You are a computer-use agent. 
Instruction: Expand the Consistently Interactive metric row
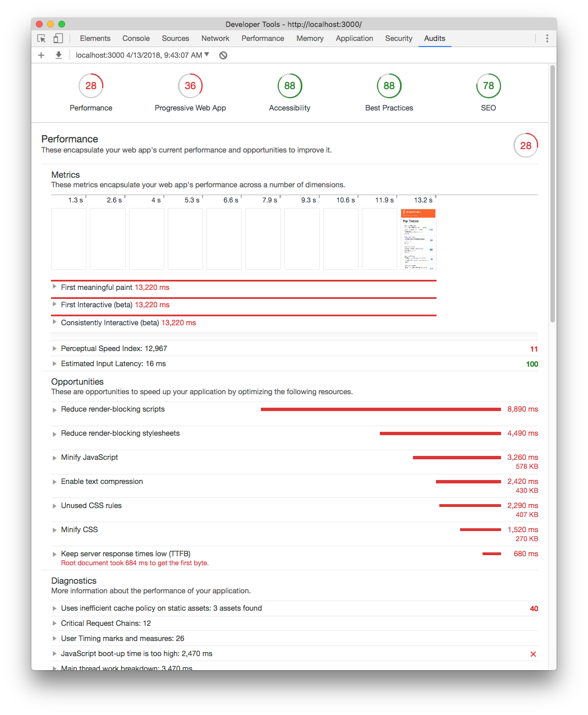[54, 322]
